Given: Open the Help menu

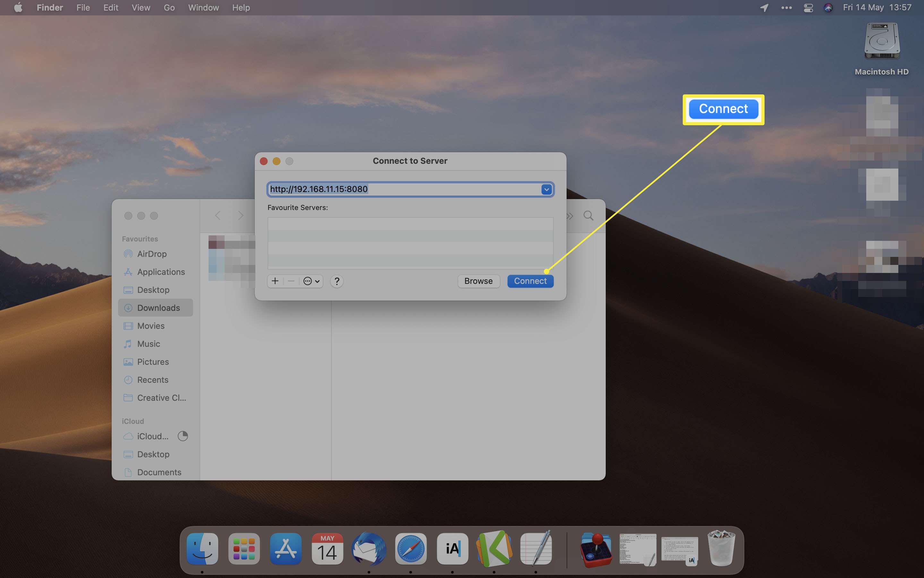Looking at the screenshot, I should [241, 8].
